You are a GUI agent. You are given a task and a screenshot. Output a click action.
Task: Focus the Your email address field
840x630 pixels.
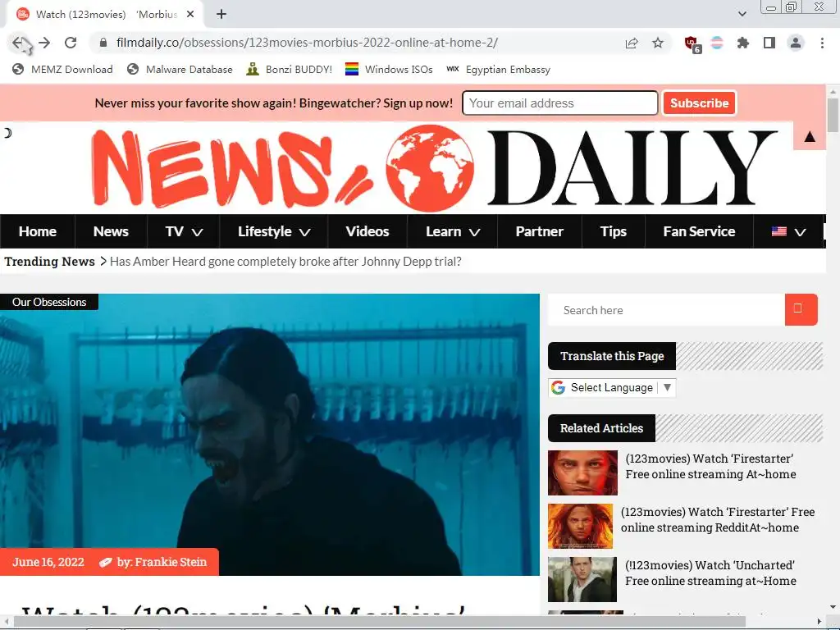click(559, 103)
